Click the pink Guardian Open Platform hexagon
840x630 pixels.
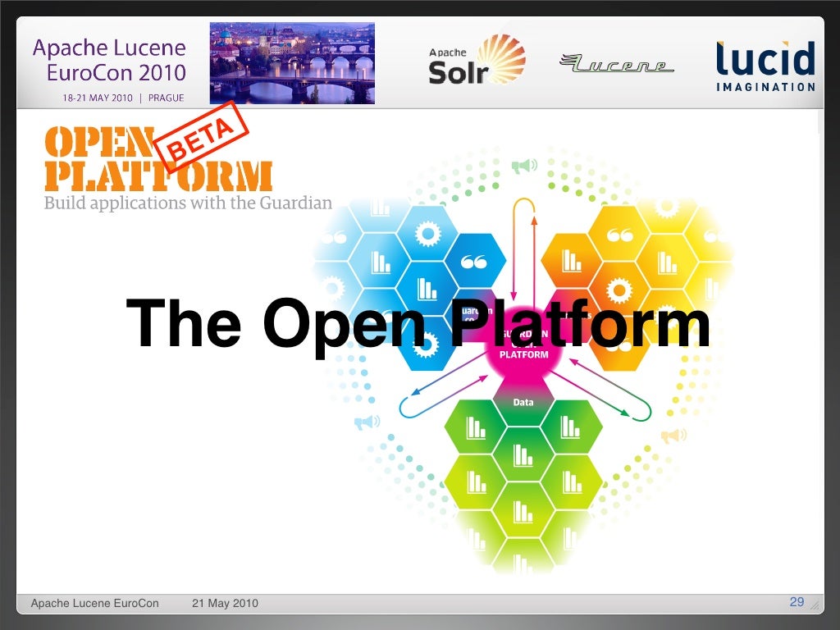[x=523, y=344]
